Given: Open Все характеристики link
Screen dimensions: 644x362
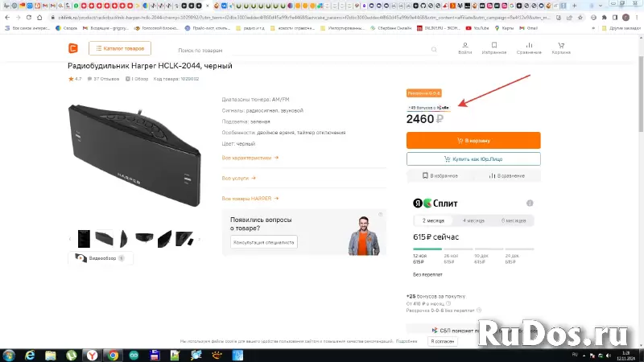Looking at the screenshot, I should (x=250, y=158).
